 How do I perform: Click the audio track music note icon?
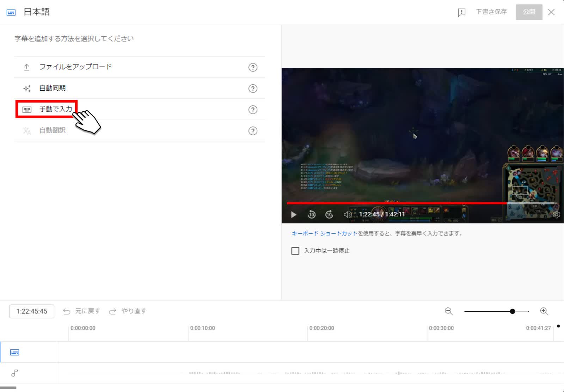[x=14, y=373]
